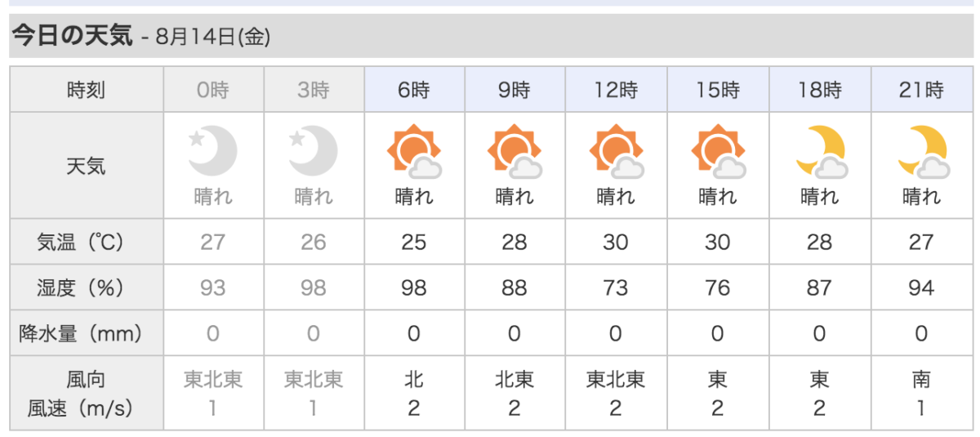
Task: Click the 6時 column header
Action: [414, 90]
